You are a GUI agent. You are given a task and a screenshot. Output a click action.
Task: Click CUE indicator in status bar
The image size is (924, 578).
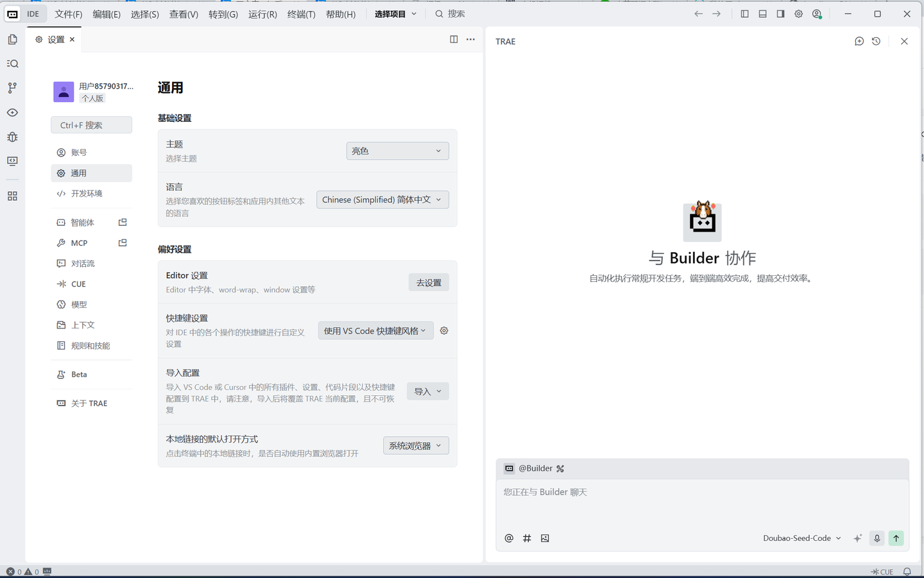[x=882, y=572]
